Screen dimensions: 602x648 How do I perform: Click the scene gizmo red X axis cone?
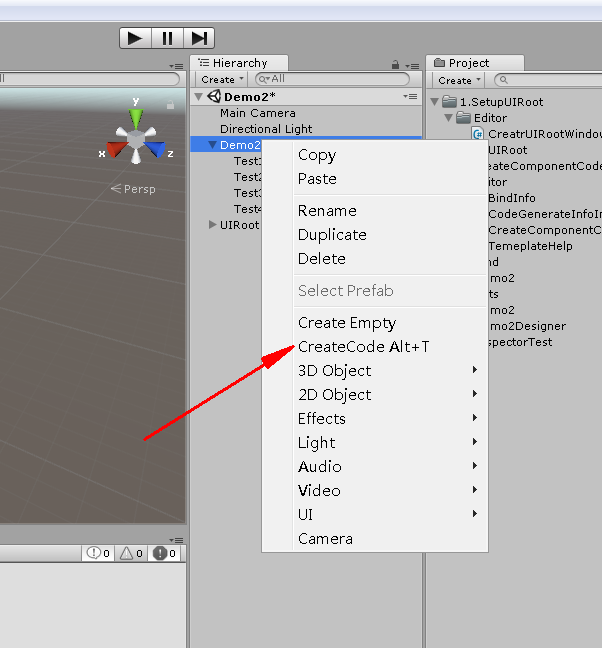(x=116, y=149)
